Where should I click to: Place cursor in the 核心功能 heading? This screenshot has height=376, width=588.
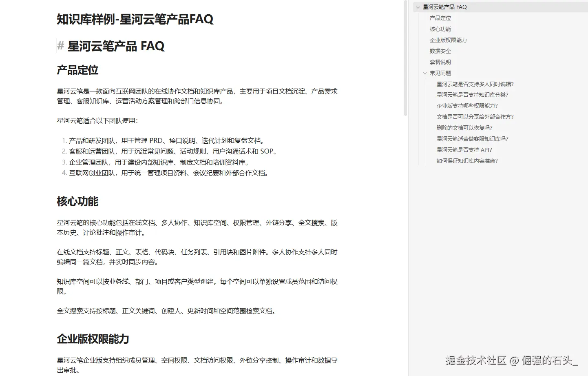pos(77,201)
